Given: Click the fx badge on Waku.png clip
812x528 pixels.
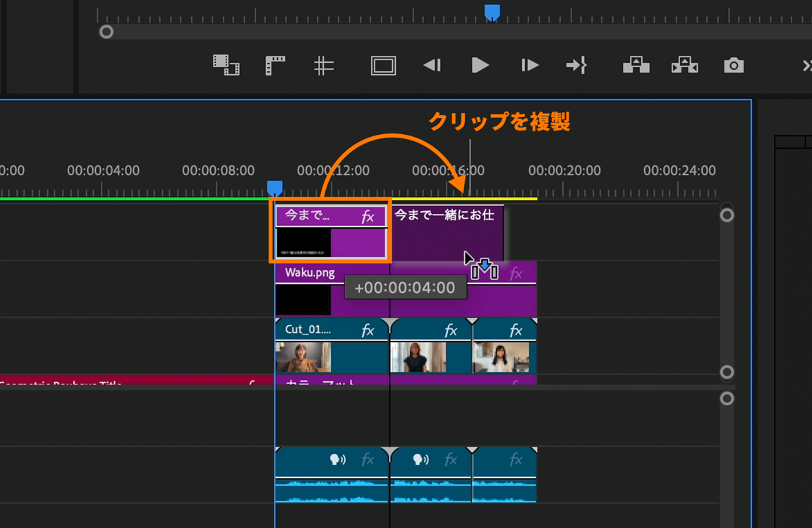Looking at the screenshot, I should [516, 274].
